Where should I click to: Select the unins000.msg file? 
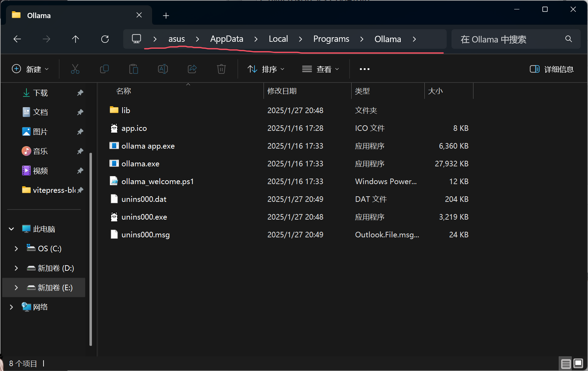point(146,235)
